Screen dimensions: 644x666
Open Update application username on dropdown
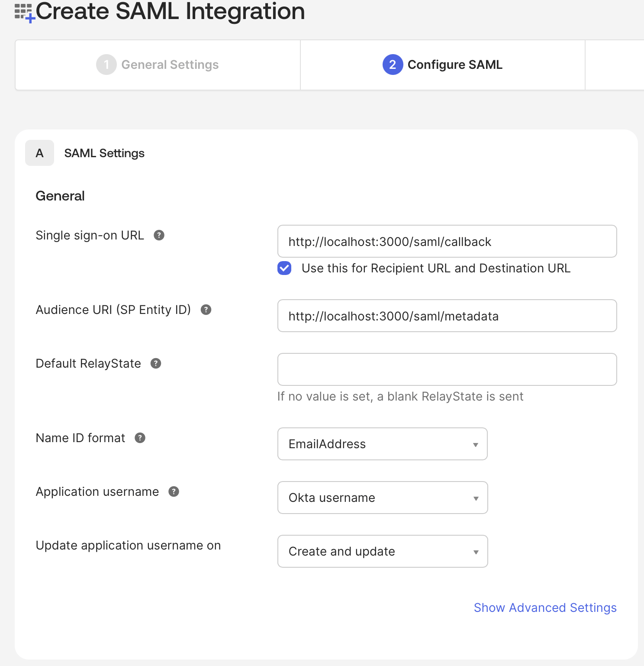[x=383, y=551]
